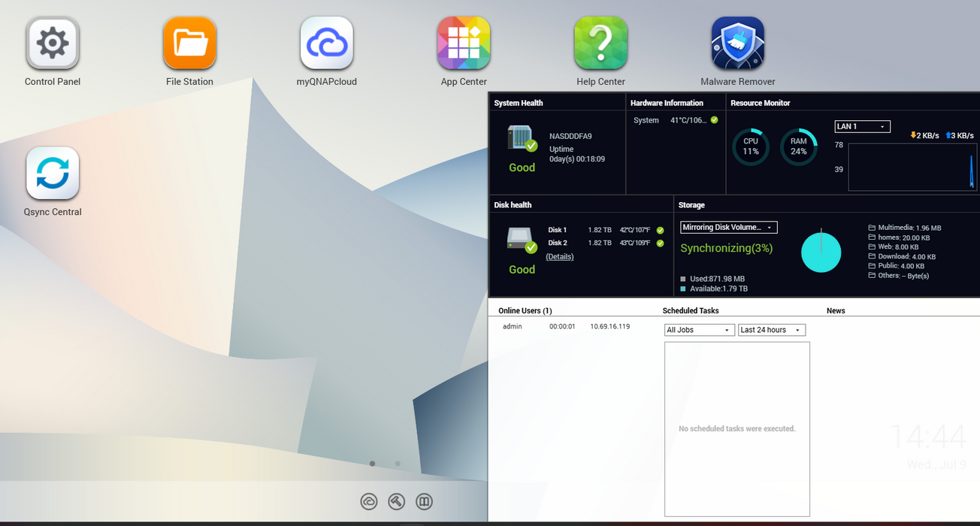This screenshot has height=526, width=980.
Task: Click the System Health panel header
Action: coord(519,103)
